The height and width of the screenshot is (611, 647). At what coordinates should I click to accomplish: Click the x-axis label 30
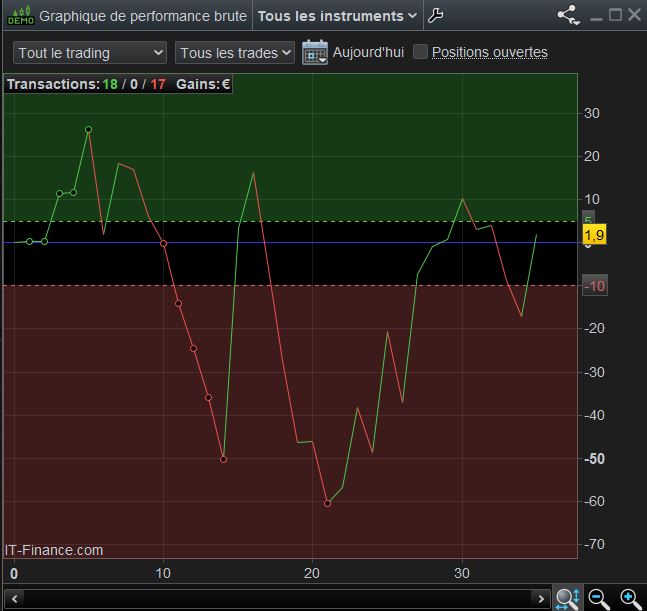pos(462,573)
